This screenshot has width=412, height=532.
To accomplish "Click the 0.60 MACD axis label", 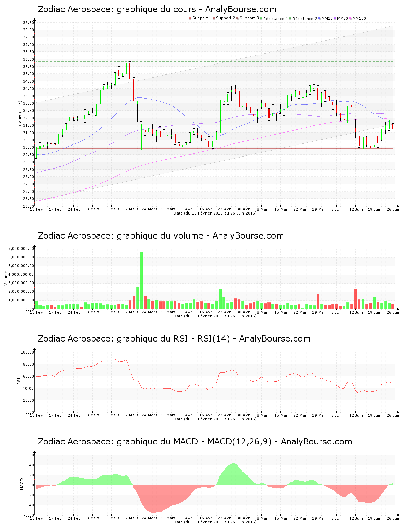I will (30, 455).
